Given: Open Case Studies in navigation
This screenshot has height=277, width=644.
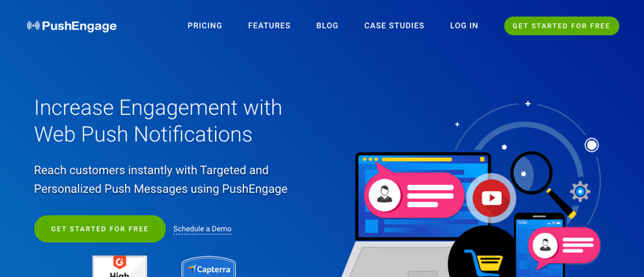Looking at the screenshot, I should pyautogui.click(x=394, y=26).
